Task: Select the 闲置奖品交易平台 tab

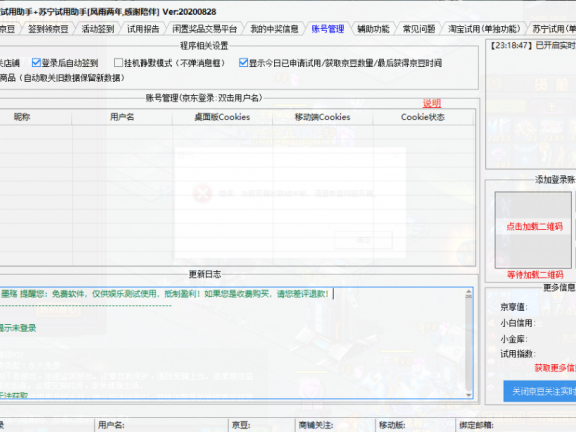Action: tap(205, 29)
